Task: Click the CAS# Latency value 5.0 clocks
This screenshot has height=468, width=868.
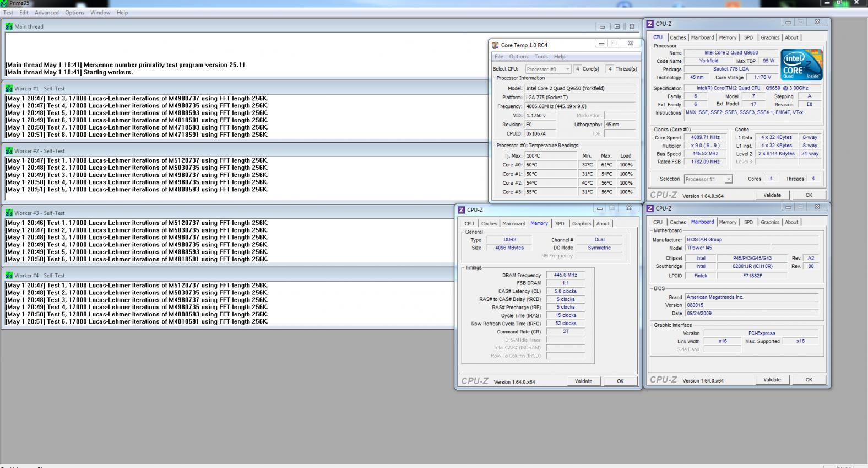Action: 565,291
